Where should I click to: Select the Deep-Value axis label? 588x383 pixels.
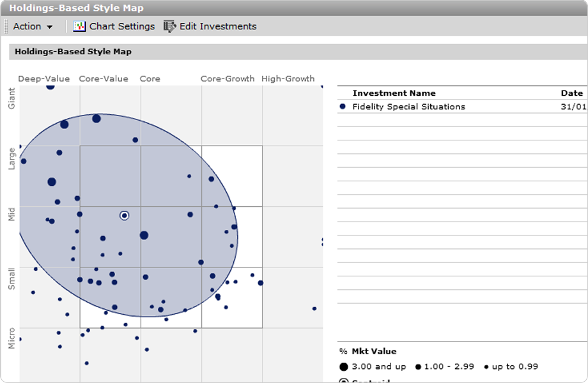(43, 79)
